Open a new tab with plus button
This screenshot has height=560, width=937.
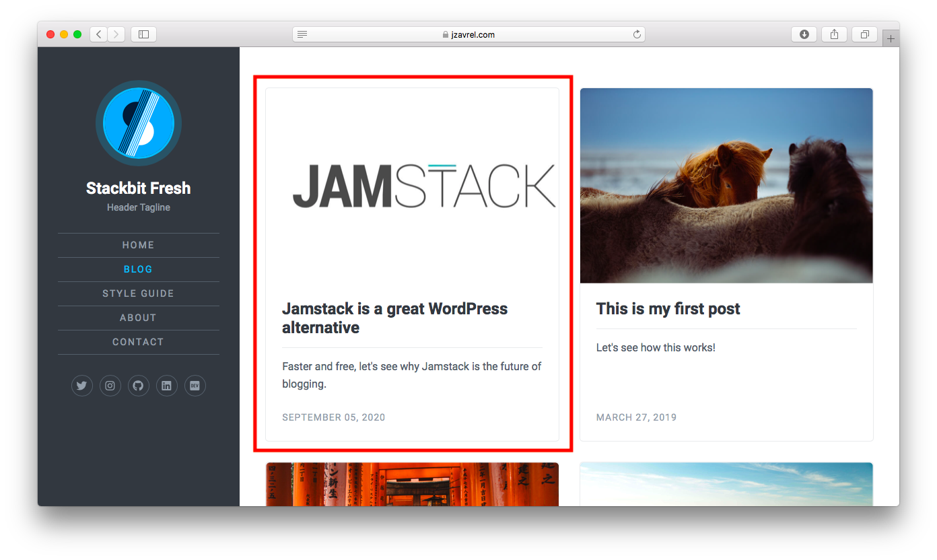pos(891,39)
